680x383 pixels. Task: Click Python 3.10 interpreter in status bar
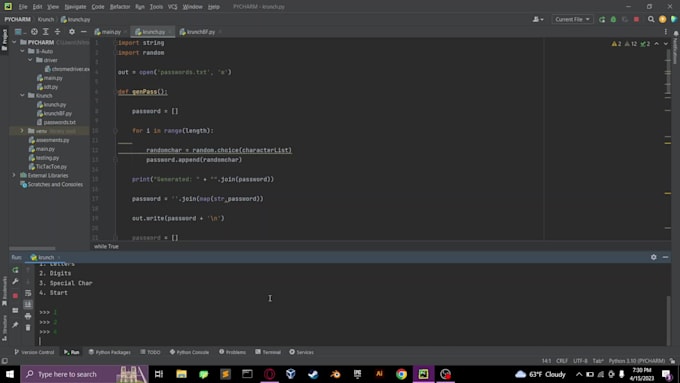pos(636,361)
